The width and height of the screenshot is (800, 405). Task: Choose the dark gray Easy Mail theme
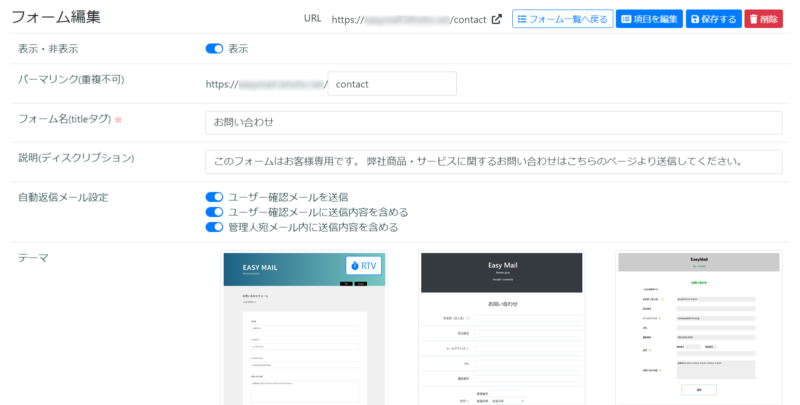point(502,328)
